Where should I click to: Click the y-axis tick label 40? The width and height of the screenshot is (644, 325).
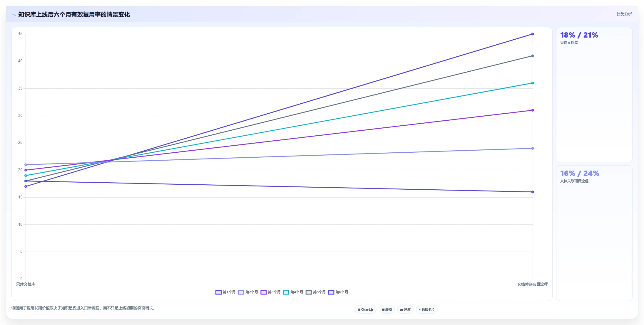20,61
